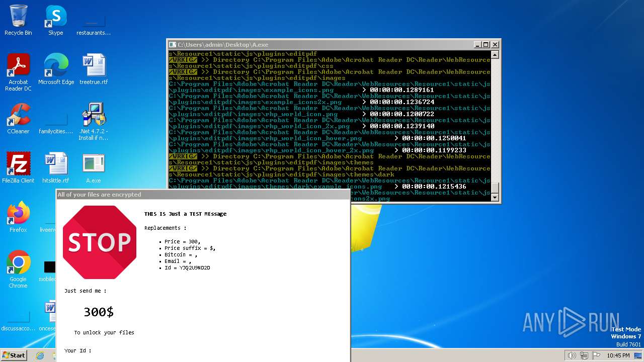Click the volume speaker tray icon
Viewport: 644px width, 362px height.
pos(572,355)
